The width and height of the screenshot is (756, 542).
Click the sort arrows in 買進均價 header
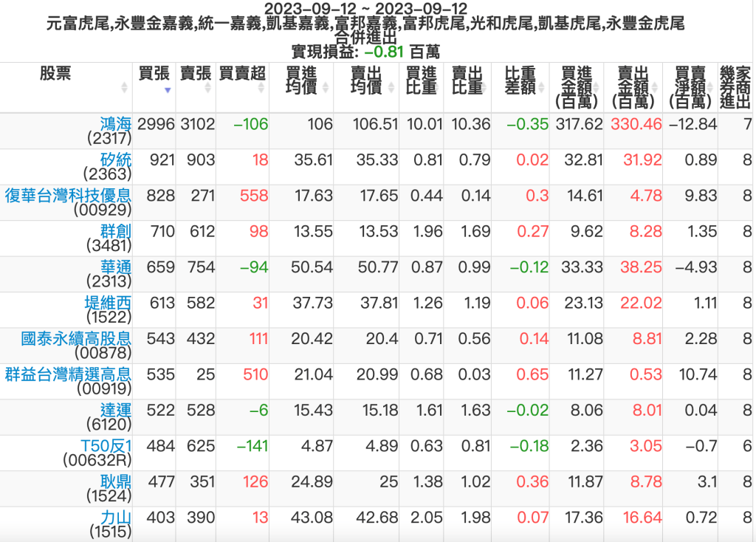(x=326, y=87)
